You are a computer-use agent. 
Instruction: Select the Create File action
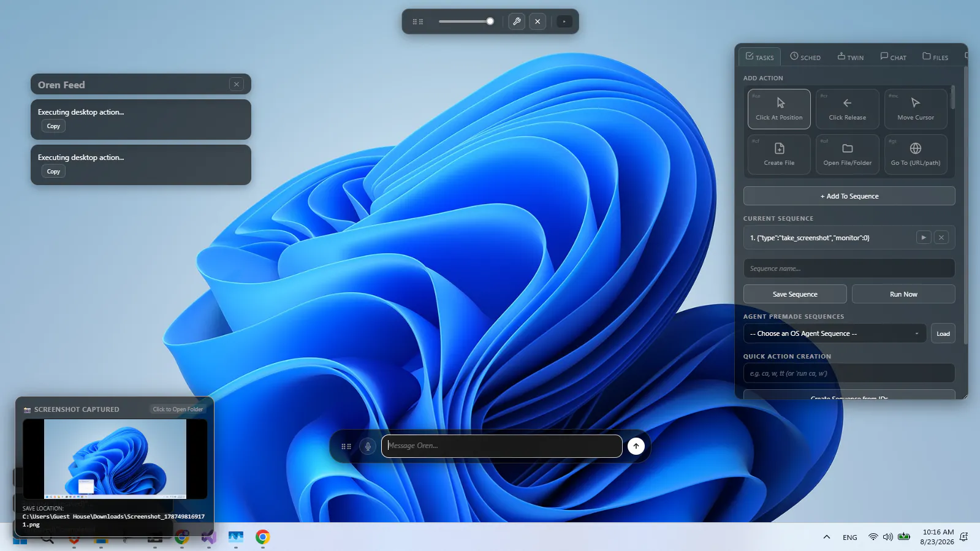[779, 154]
